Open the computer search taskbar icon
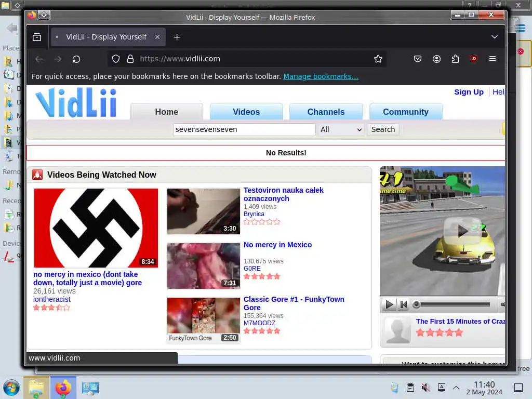 tap(90, 388)
